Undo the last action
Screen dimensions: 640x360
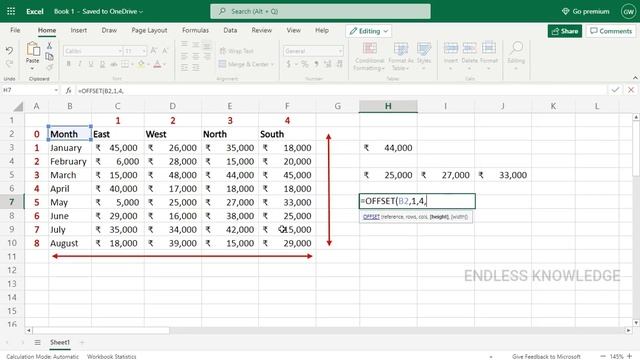tap(9, 51)
